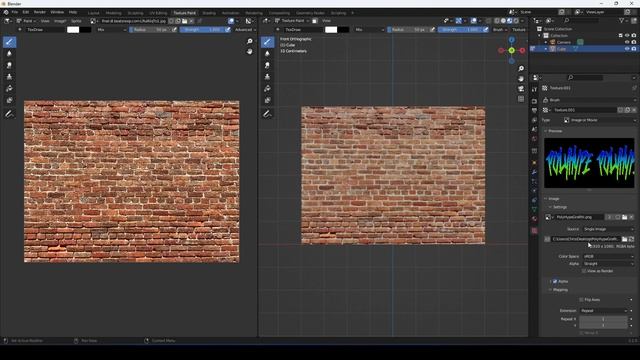This screenshot has width=640, height=360.
Task: Open image file browser folder icon in header
Action: point(185,21)
